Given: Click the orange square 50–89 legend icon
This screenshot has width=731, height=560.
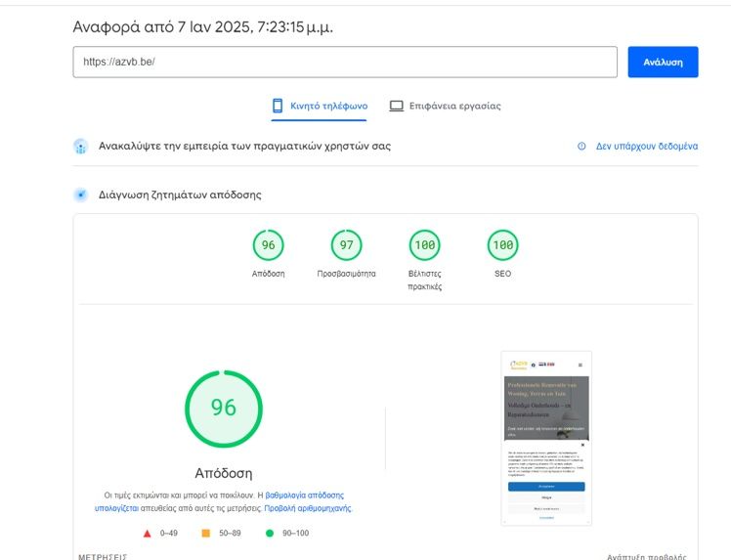Looking at the screenshot, I should [x=205, y=533].
